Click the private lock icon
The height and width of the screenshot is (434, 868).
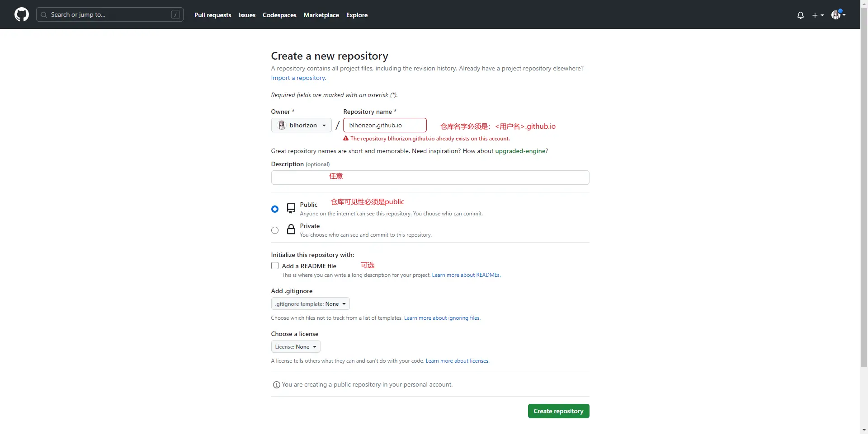point(291,229)
